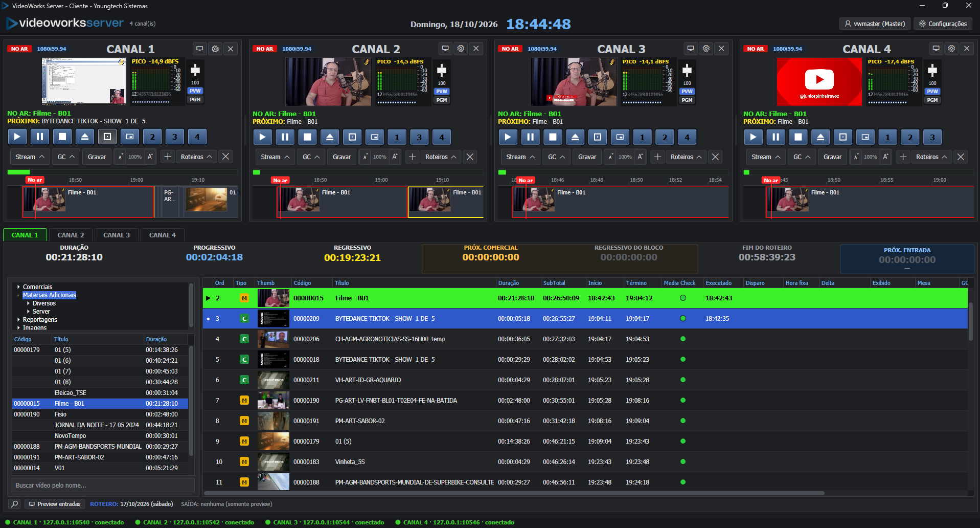Toggle PVW audio monitoring on Canal 1
This screenshot has width=980, height=528.
[195, 91]
